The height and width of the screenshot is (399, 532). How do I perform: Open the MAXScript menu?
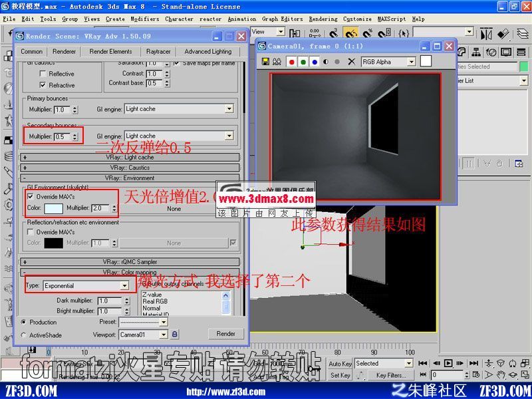[392, 19]
